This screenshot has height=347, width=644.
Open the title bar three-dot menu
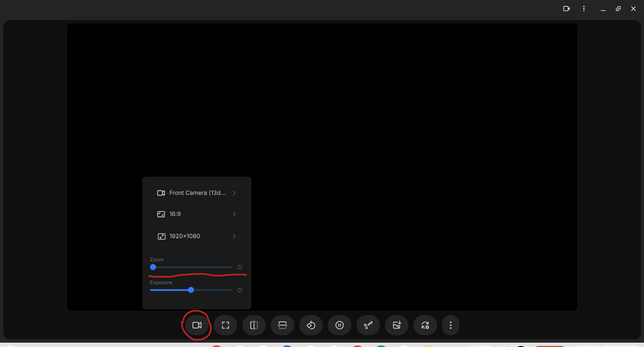click(584, 9)
